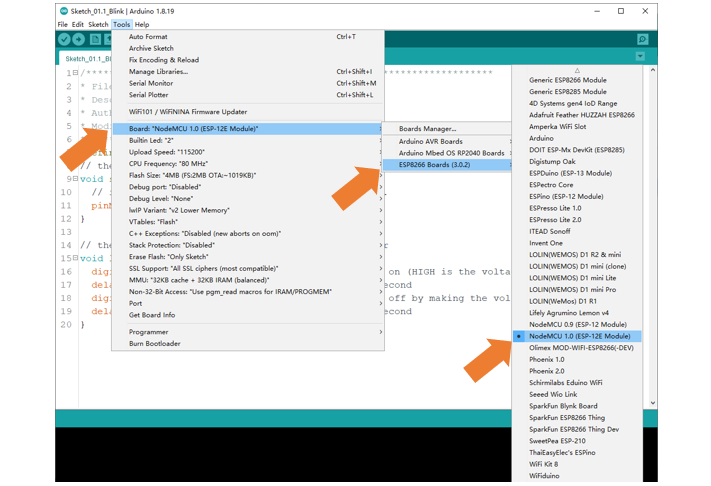711x486 pixels.
Task: Click editor scrollbar up arrow
Action: pyautogui.click(x=653, y=70)
